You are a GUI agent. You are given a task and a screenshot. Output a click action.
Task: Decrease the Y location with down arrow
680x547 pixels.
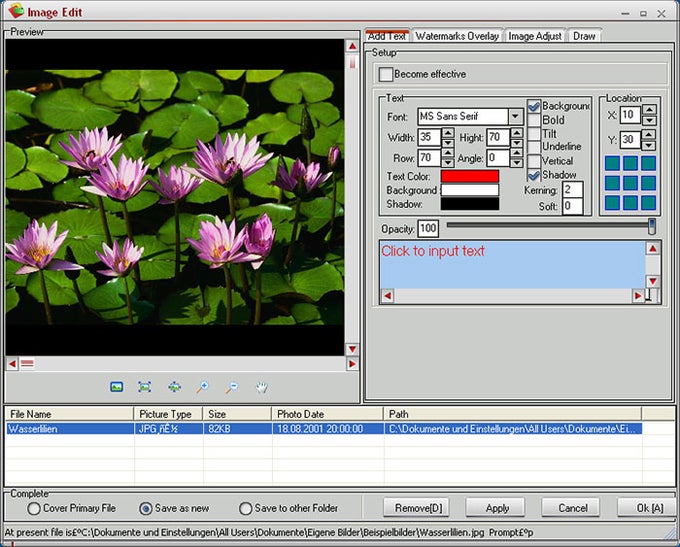(x=649, y=145)
